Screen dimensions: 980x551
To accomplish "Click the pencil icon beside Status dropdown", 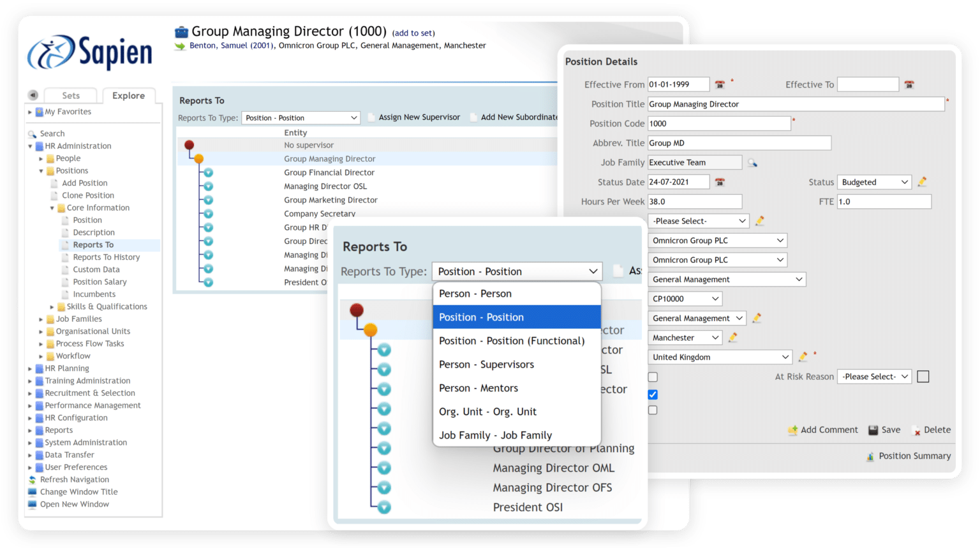I will [x=922, y=182].
